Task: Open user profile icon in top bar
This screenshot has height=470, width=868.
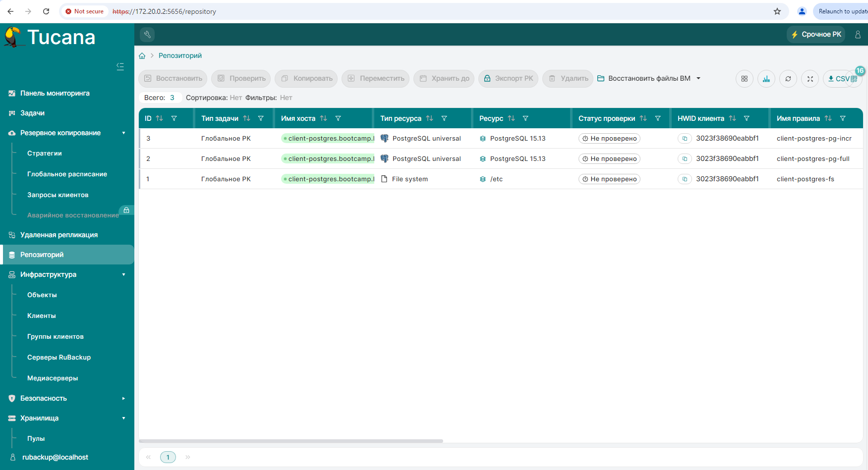Action: click(858, 34)
